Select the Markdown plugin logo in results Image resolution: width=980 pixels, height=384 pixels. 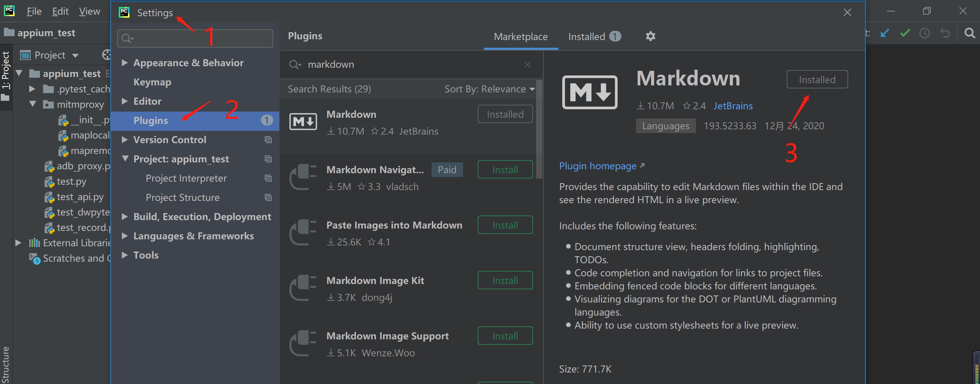tap(303, 122)
